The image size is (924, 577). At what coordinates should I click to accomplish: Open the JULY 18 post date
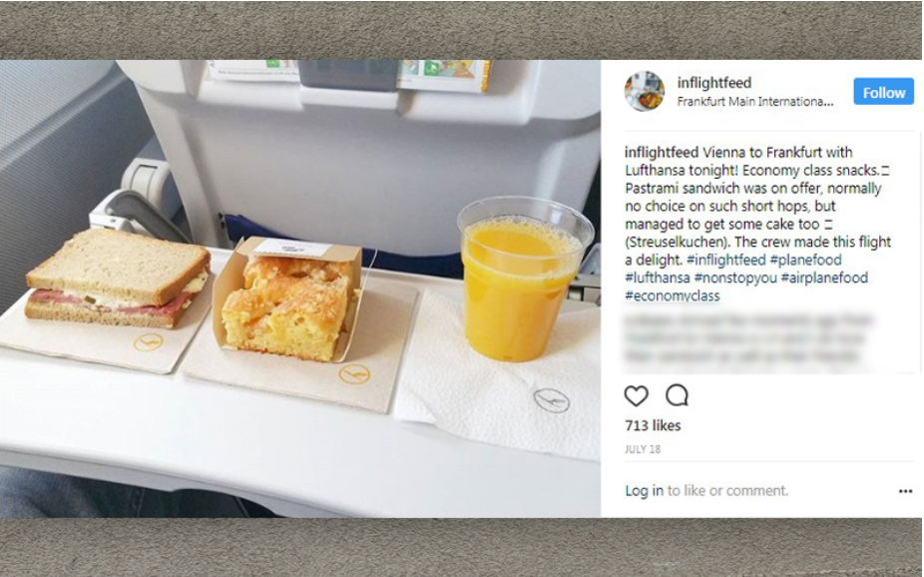point(643,449)
